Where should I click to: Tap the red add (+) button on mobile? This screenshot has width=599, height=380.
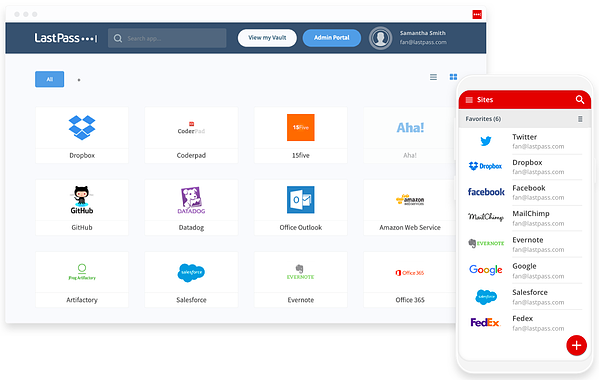[x=576, y=346]
